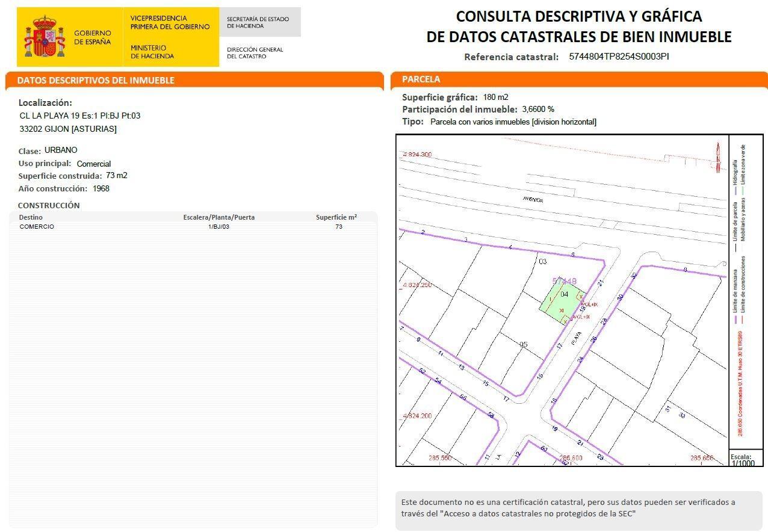The image size is (768, 532).
Task: Click the Superficie m² column header
Action: point(336,217)
